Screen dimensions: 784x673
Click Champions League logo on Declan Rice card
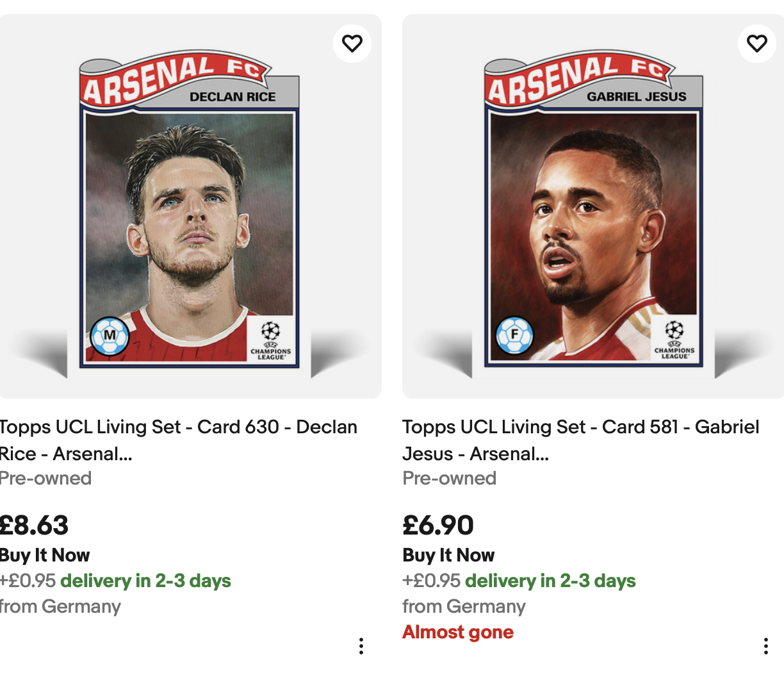[270, 340]
